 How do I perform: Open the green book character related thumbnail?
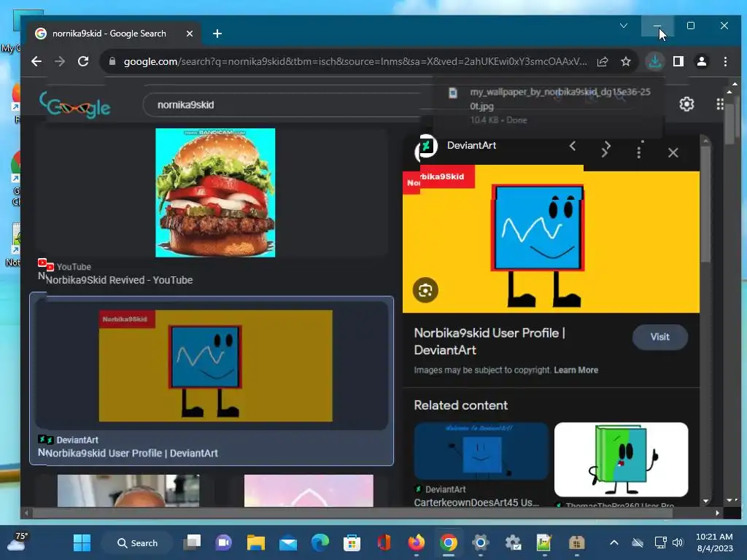tap(622, 459)
